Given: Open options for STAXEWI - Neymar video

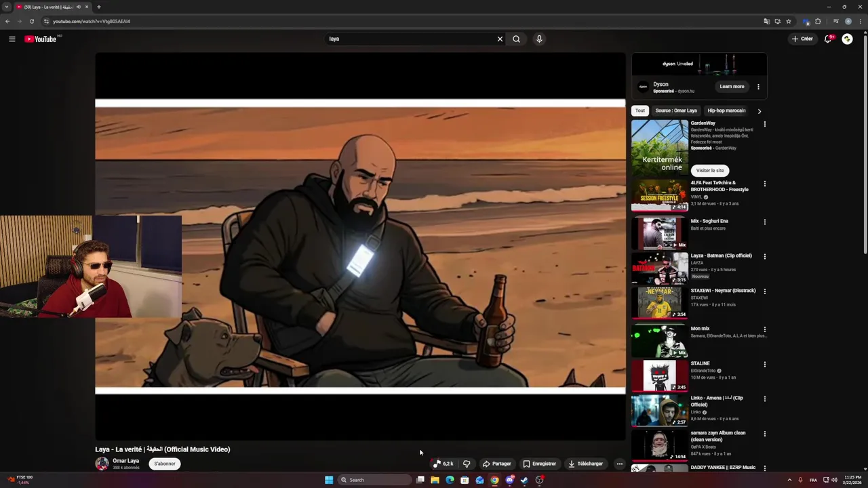Looking at the screenshot, I should point(764,291).
